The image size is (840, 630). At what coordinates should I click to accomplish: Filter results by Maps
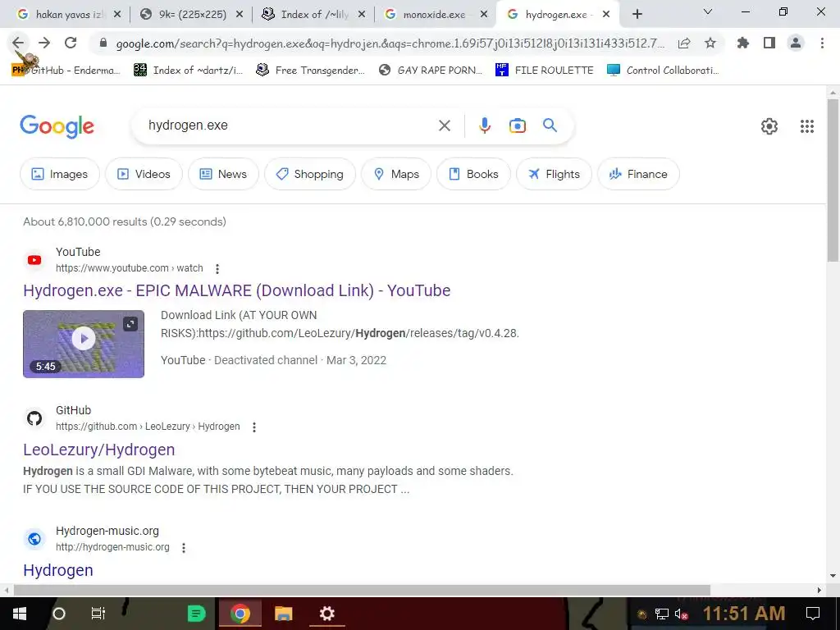click(x=396, y=174)
